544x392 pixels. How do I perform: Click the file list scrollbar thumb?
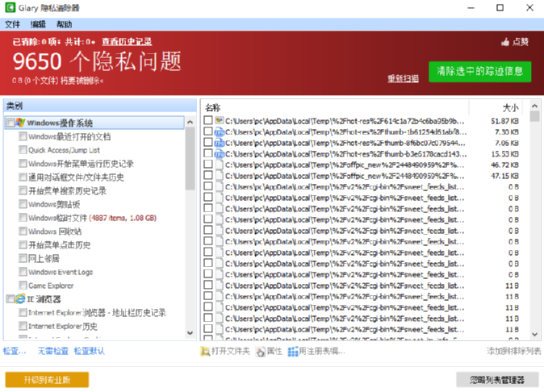click(534, 116)
